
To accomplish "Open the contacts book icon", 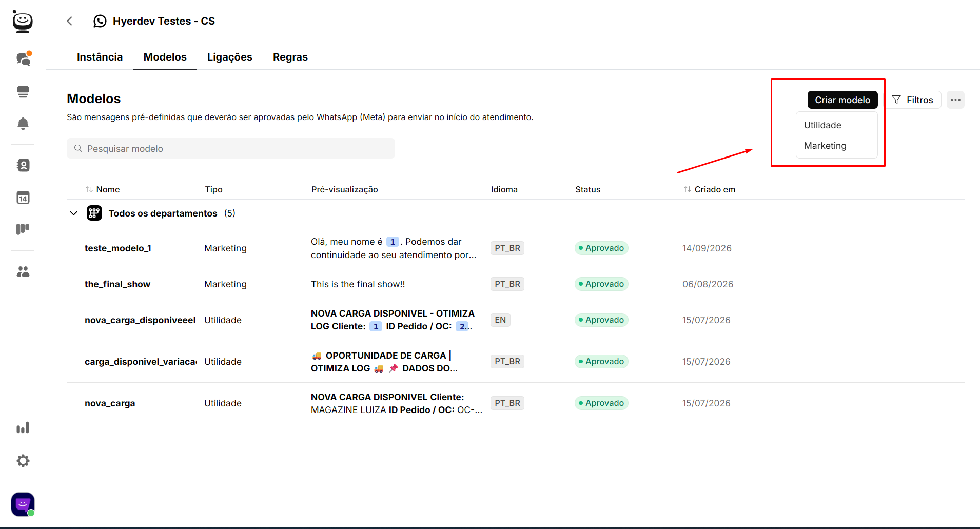I will pos(23,165).
